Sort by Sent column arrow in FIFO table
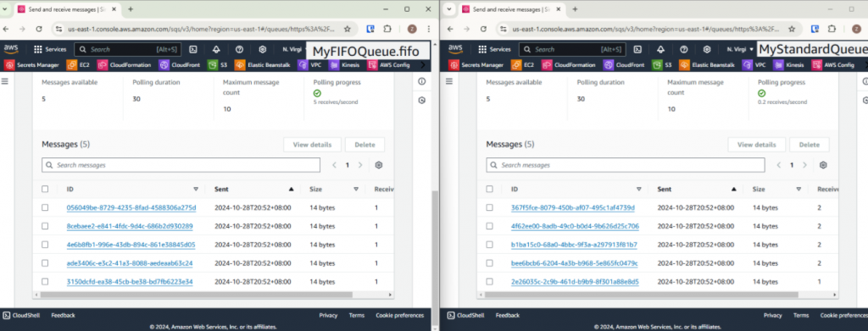The height and width of the screenshot is (331, 868). [292, 189]
